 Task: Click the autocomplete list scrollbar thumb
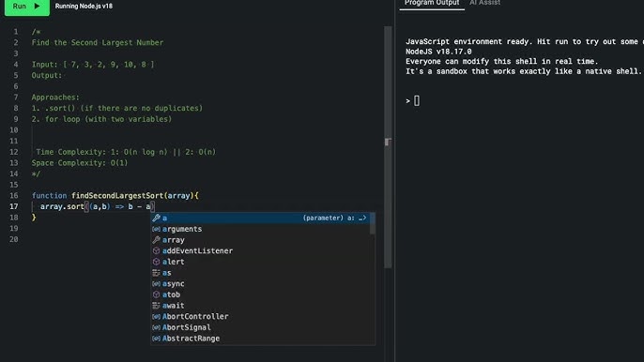click(373, 224)
